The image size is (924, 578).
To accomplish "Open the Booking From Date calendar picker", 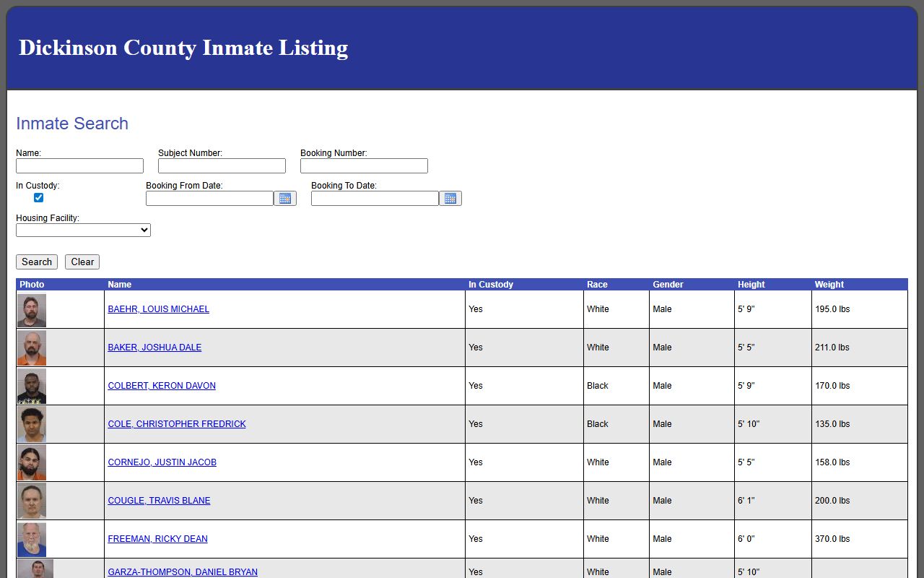I will coord(285,198).
